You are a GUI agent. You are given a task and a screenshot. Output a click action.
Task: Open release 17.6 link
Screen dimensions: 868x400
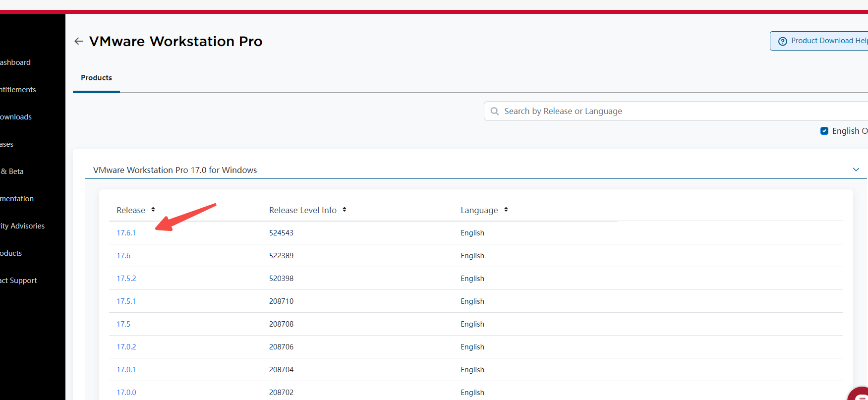123,256
